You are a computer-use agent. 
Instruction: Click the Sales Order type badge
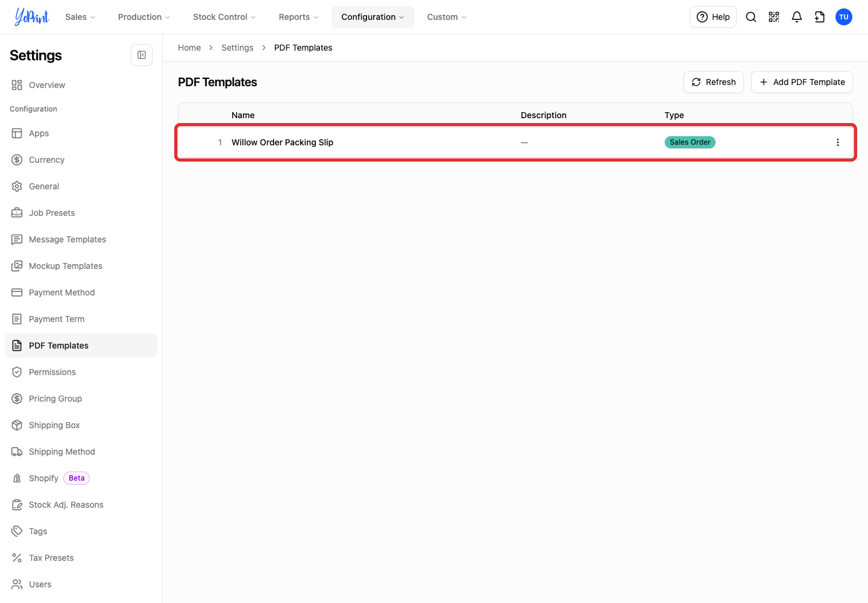pyautogui.click(x=690, y=142)
